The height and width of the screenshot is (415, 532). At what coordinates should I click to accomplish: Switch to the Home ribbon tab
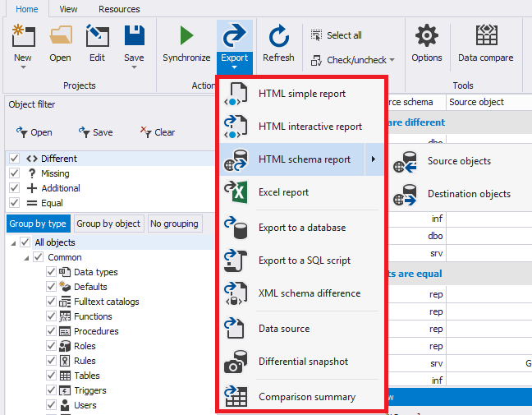pyautogui.click(x=27, y=9)
